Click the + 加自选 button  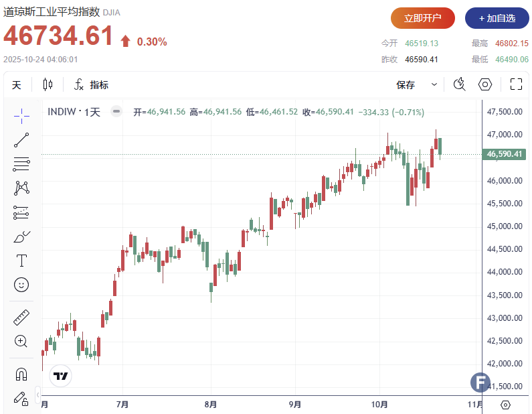click(x=497, y=18)
